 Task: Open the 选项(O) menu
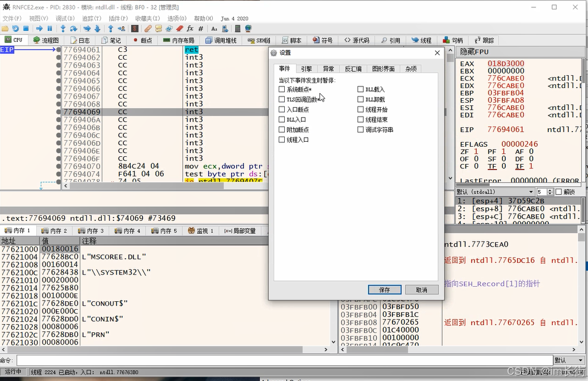pyautogui.click(x=177, y=18)
